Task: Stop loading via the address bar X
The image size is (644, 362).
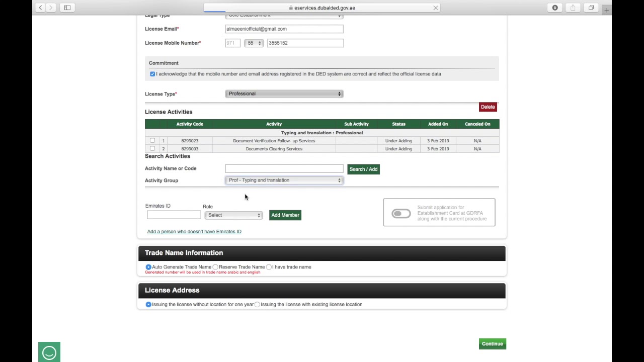Action: pyautogui.click(x=436, y=8)
